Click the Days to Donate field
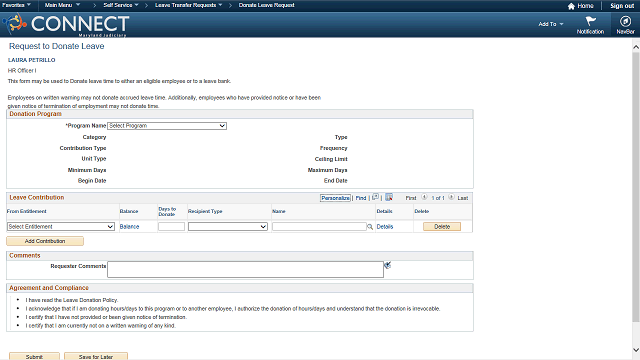This screenshot has width=640, height=360. [171, 227]
